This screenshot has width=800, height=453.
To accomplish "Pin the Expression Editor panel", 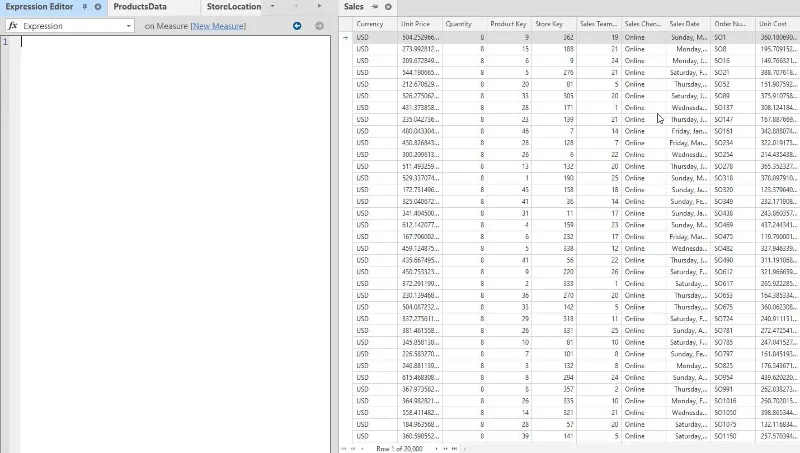I will (85, 7).
